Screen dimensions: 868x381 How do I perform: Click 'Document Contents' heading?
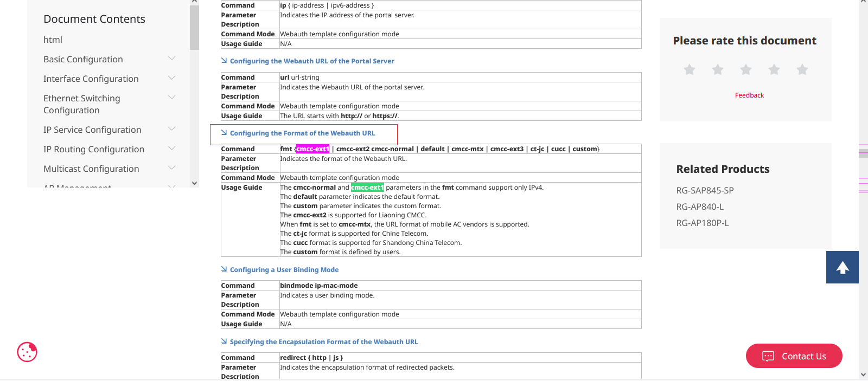tap(94, 19)
